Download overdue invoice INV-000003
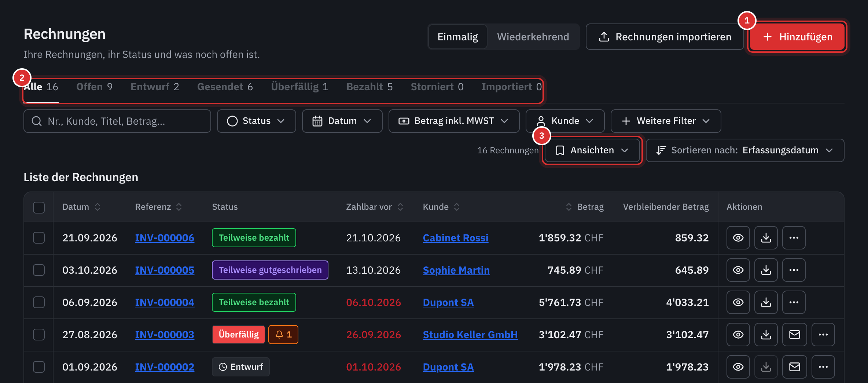The width and height of the screenshot is (868, 383). coord(766,335)
